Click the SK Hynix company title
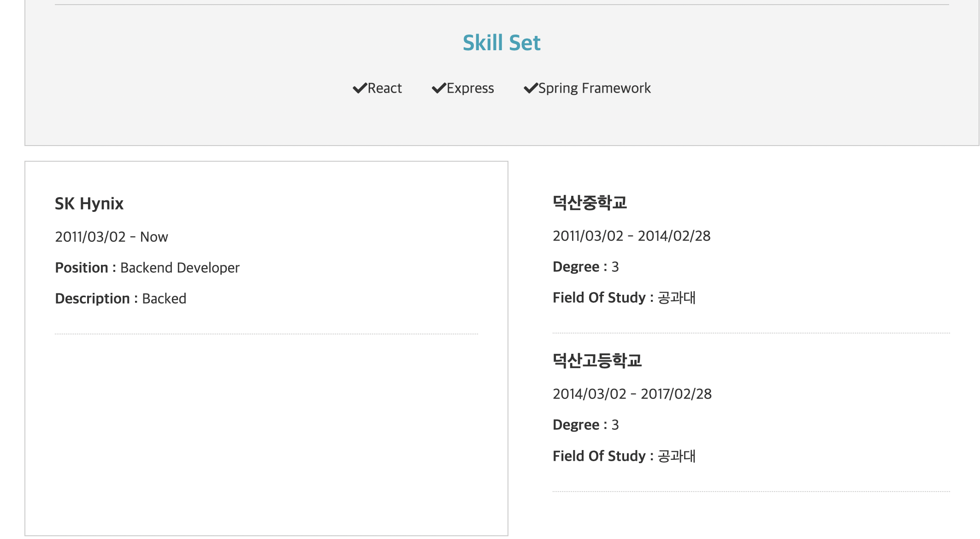The height and width of the screenshot is (539, 980). click(89, 204)
